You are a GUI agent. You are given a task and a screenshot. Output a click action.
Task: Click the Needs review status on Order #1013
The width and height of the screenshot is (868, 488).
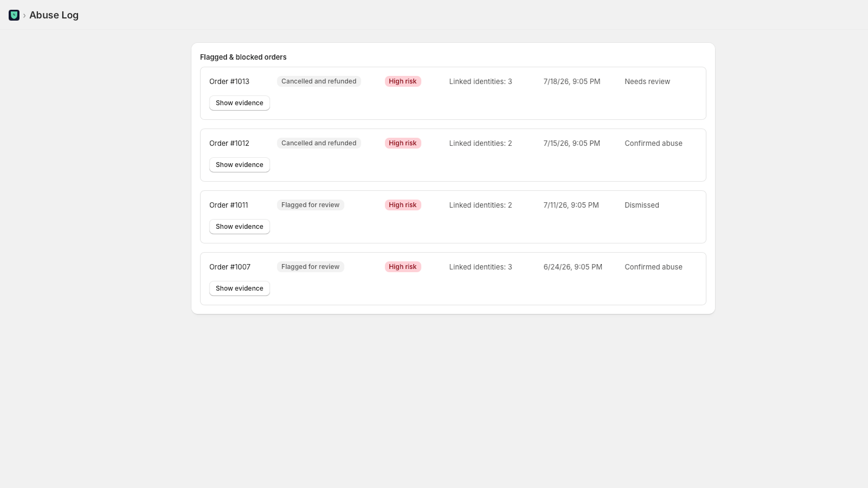[647, 81]
